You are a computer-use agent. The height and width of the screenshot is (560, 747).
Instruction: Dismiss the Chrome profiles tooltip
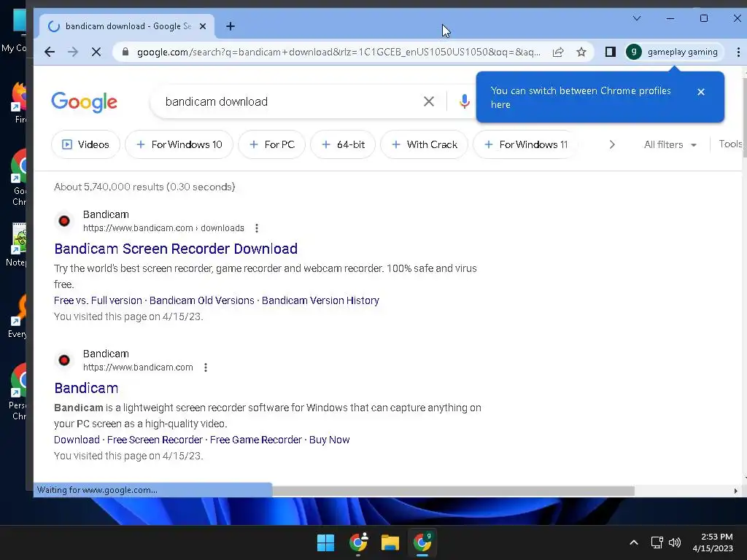tap(701, 92)
